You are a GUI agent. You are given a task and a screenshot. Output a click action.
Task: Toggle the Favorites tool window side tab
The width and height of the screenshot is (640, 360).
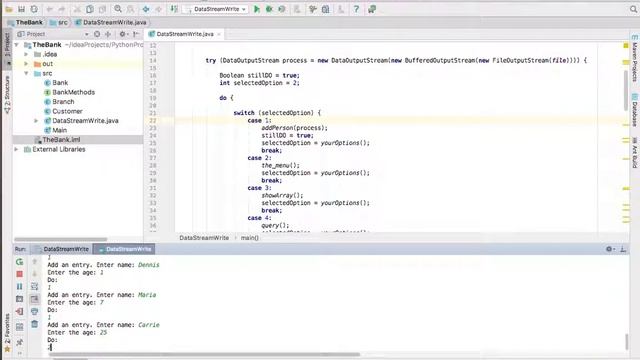coord(7,333)
